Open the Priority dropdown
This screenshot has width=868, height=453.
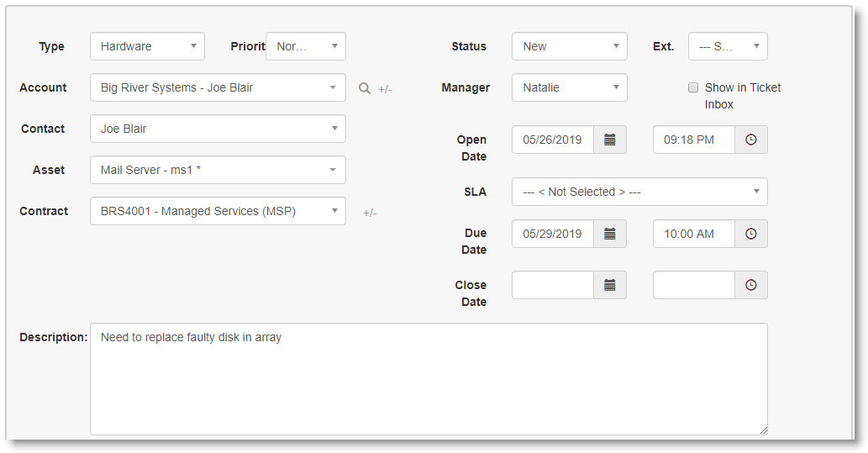point(305,46)
